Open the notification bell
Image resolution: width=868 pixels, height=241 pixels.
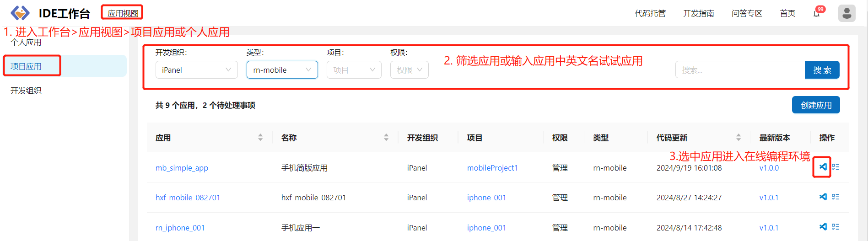[816, 13]
